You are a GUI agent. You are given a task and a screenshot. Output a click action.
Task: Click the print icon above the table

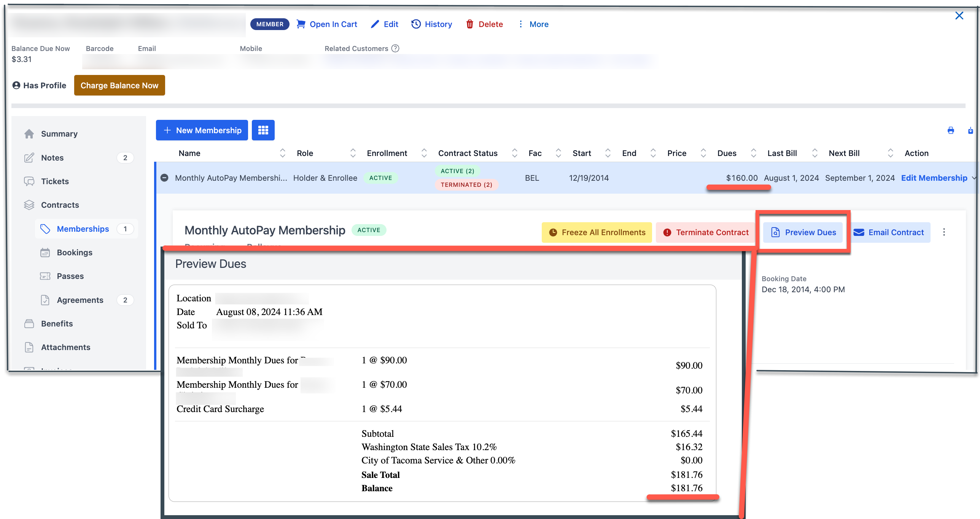click(x=951, y=131)
